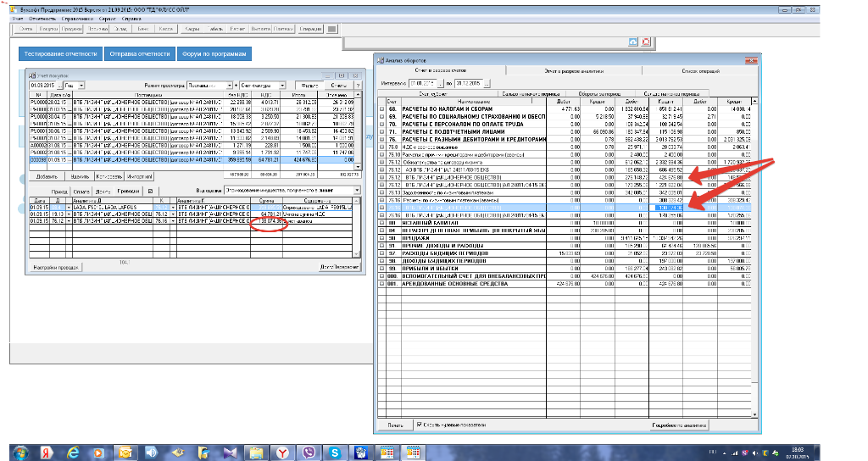Click the start date field of Интервал
Screen dimensions: 868x461
422,83
